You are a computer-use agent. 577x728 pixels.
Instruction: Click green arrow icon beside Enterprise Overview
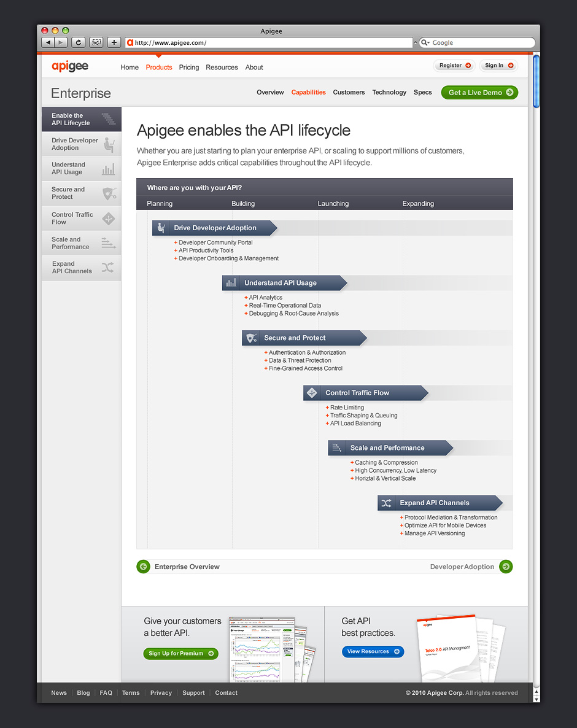[x=143, y=567]
